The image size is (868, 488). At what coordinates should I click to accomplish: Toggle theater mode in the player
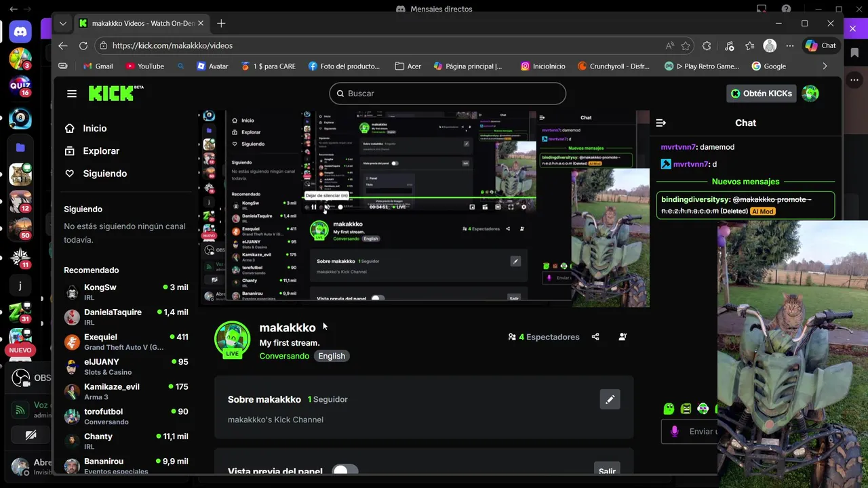point(498,207)
